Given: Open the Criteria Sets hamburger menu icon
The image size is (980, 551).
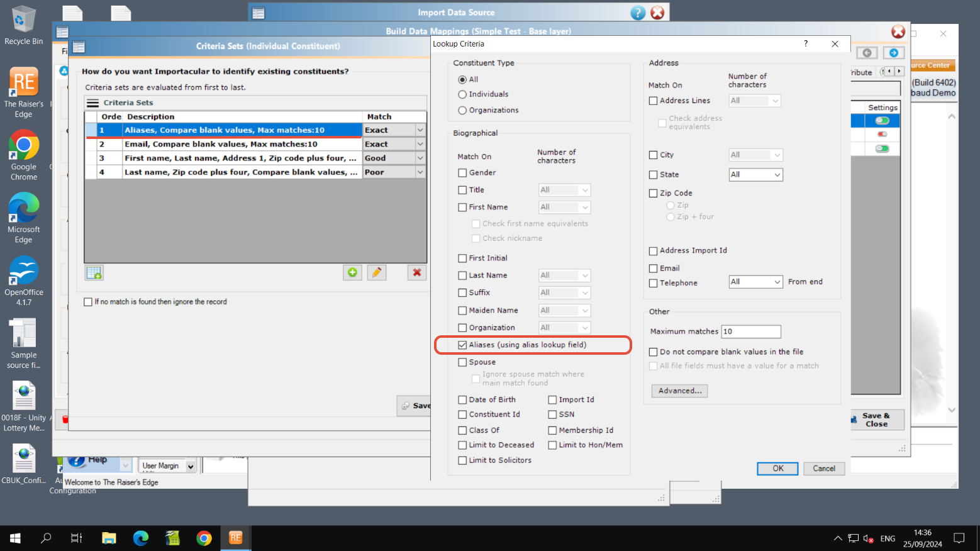Looking at the screenshot, I should point(93,103).
